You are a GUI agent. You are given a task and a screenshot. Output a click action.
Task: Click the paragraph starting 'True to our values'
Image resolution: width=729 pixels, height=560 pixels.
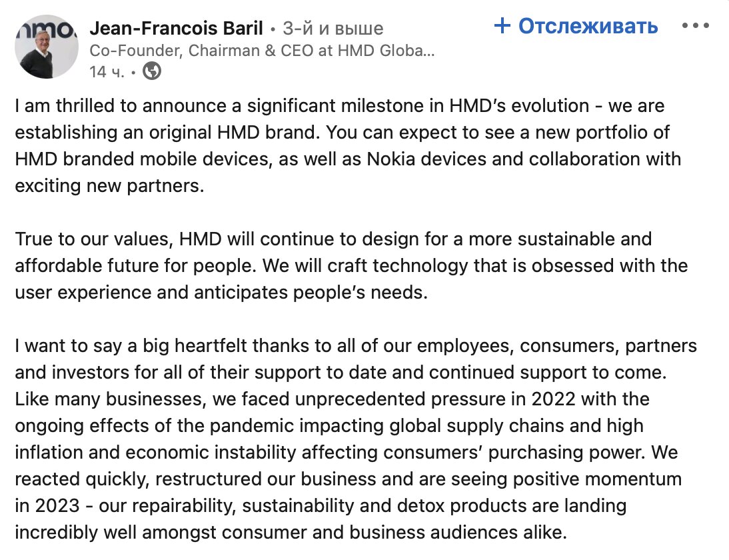tap(351, 265)
